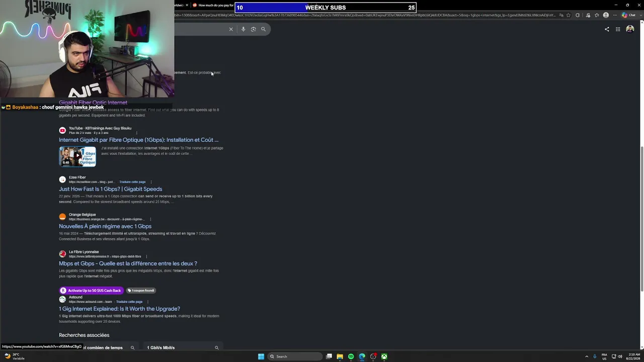The width and height of the screenshot is (644, 362).
Task: Open 'Just How Fast Is 1 Gbps?' result
Action: (x=111, y=189)
